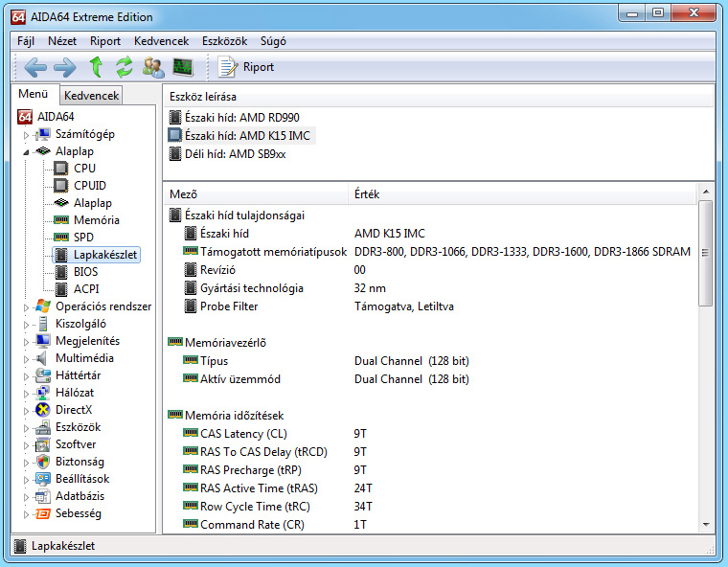
Task: Collapse the Alaplap tree node
Action: click(x=27, y=151)
